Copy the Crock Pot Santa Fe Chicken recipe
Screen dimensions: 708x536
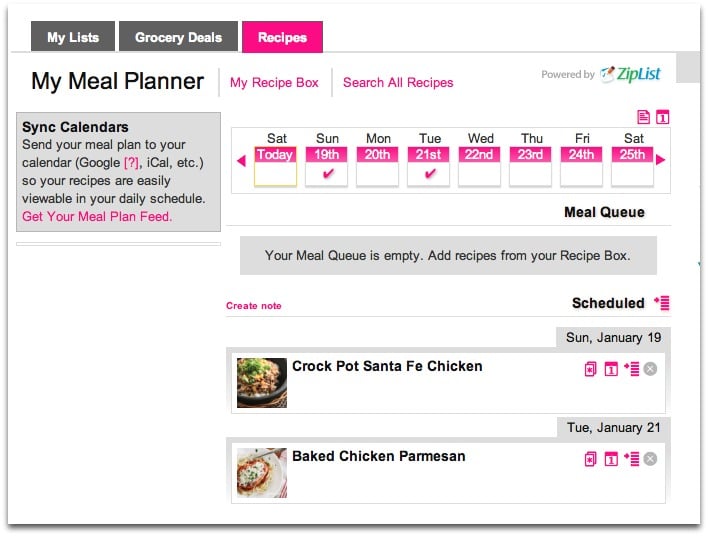click(590, 369)
